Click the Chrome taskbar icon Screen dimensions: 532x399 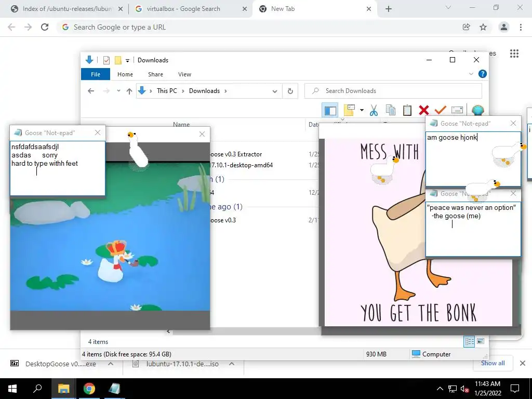click(89, 389)
